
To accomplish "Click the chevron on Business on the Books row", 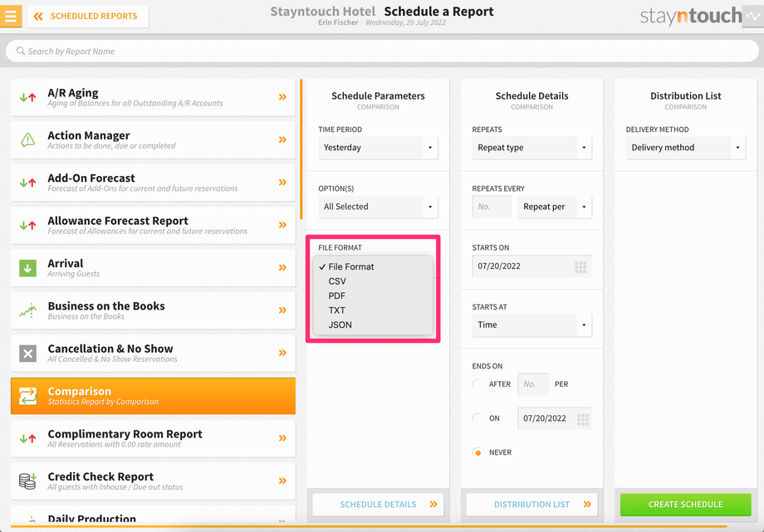I will click(x=282, y=310).
